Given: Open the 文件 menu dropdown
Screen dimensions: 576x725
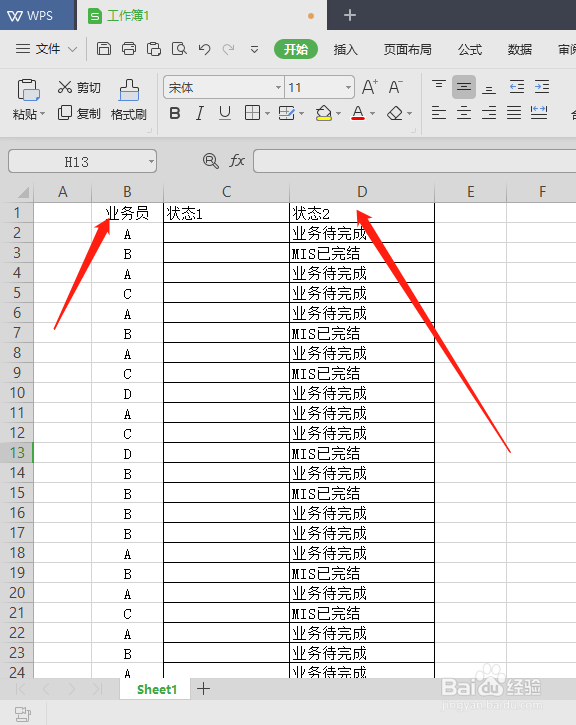Looking at the screenshot, I should pos(46,49).
